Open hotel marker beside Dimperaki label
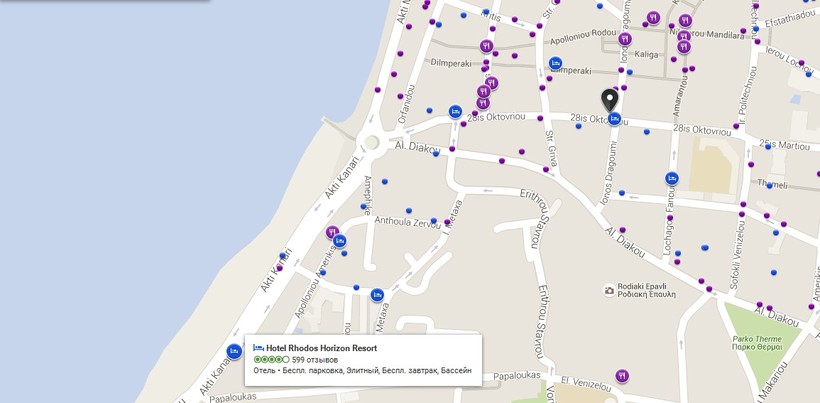The width and height of the screenshot is (820, 403). [x=555, y=63]
